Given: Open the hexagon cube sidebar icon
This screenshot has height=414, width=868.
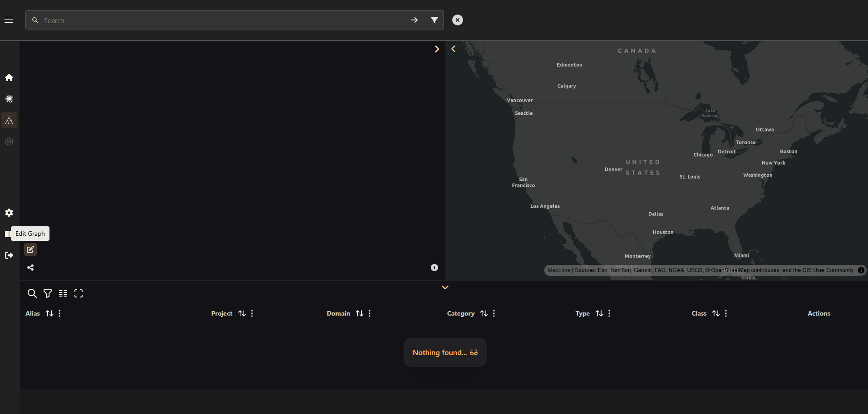Looking at the screenshot, I should [9, 141].
